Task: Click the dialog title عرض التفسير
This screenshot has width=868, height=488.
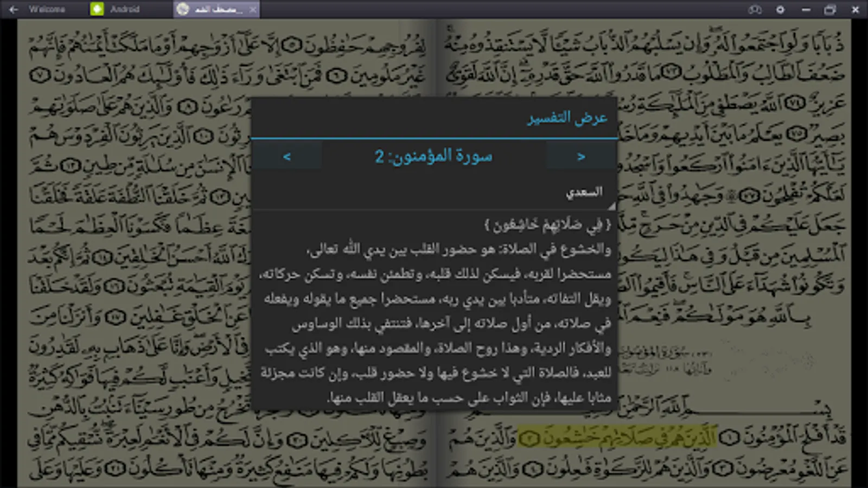Action: click(567, 118)
